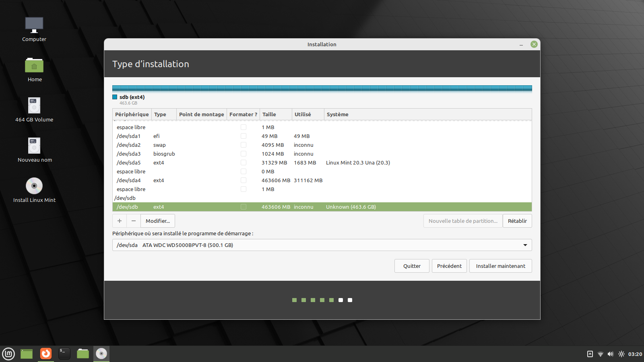Open the Linux Mint start menu
Image resolution: width=644 pixels, height=362 pixels.
(x=8, y=354)
